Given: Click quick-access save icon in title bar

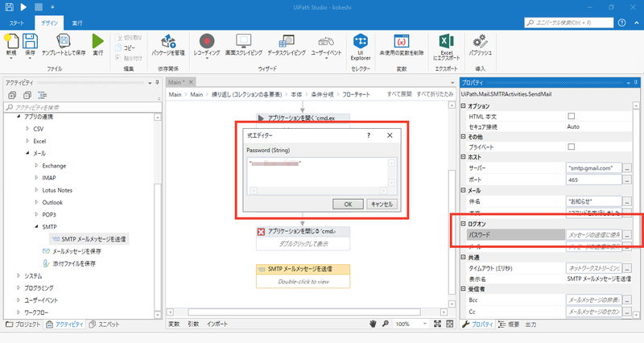Looking at the screenshot, I should point(9,7).
